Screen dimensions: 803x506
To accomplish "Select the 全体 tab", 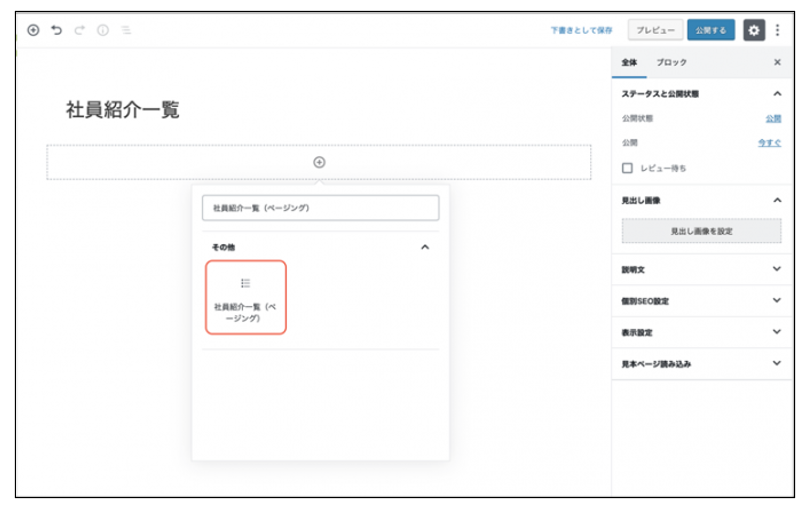I will click(629, 63).
